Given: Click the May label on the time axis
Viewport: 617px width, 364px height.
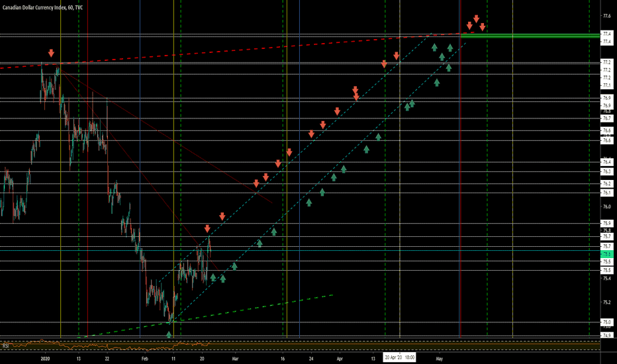Looking at the screenshot, I should coord(440,359).
